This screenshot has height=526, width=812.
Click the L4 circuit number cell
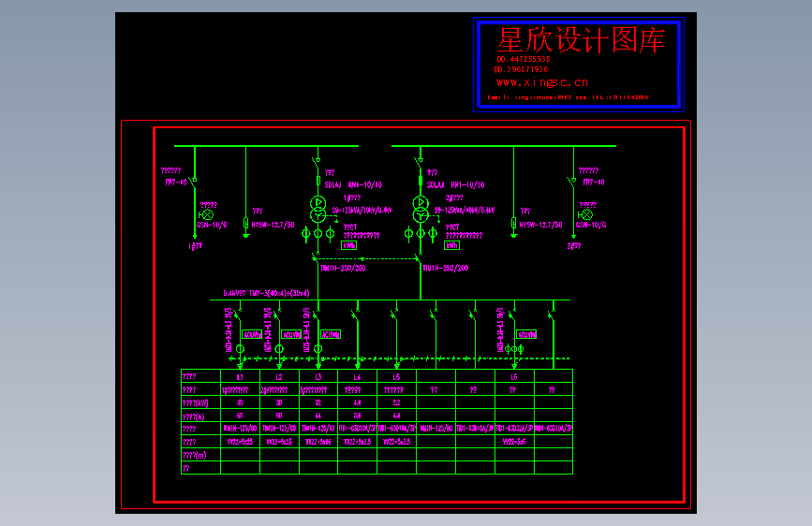(x=358, y=376)
